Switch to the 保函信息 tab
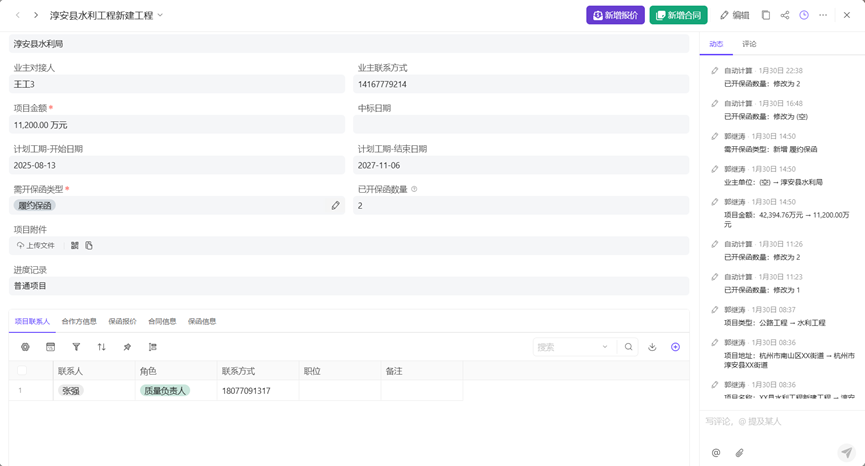 [x=202, y=321]
